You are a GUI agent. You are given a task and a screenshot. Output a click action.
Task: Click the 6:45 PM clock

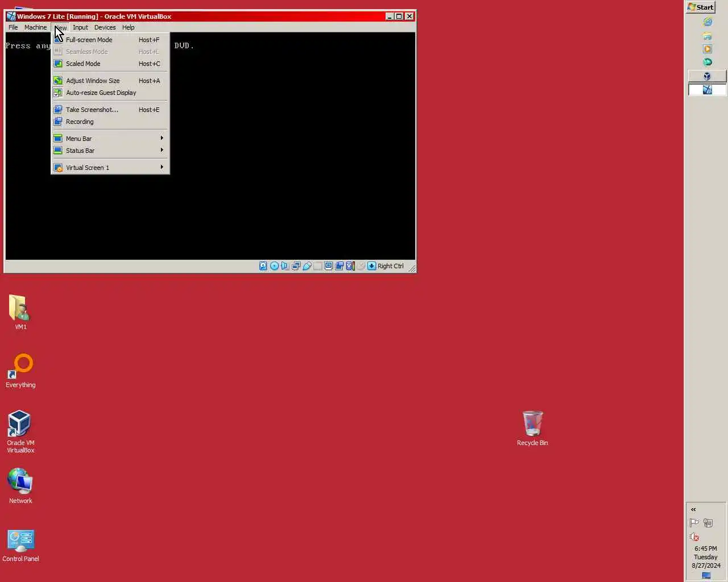point(706,548)
